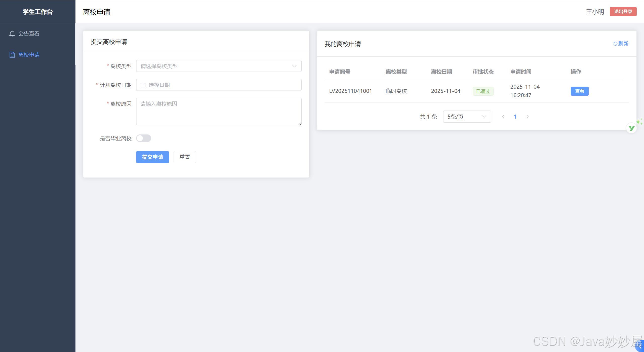This screenshot has width=644, height=352.
Task: Click 查看 for LV202511041001
Action: coord(580,91)
